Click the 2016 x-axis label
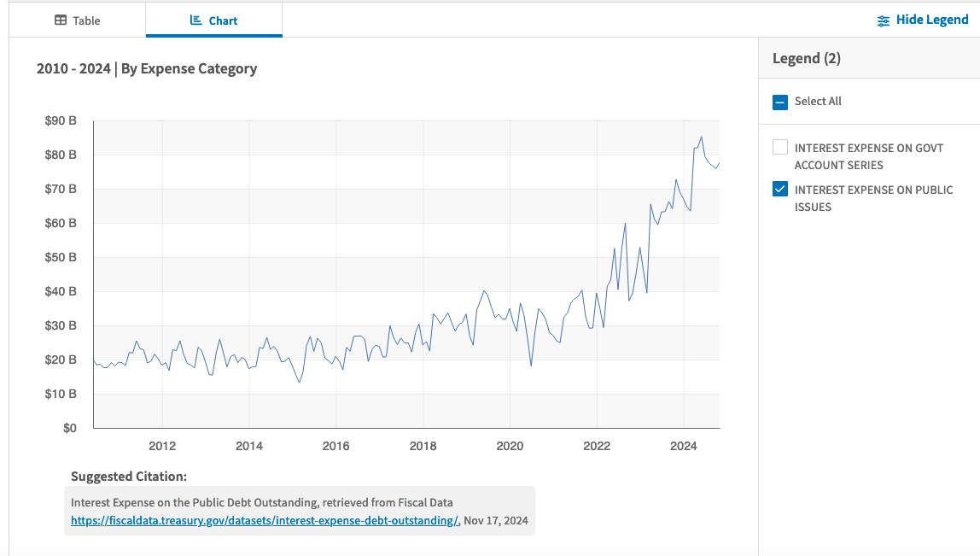This screenshot has height=556, width=980. pyautogui.click(x=335, y=446)
